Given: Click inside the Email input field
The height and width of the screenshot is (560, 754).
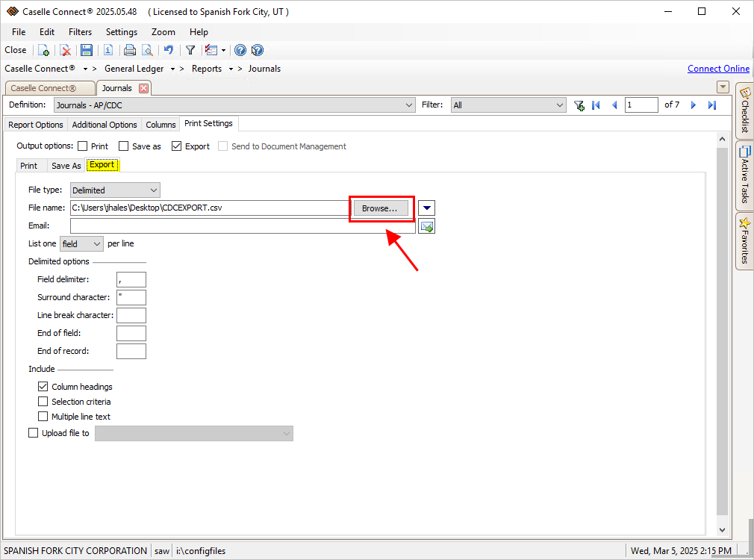Looking at the screenshot, I should pyautogui.click(x=243, y=226).
